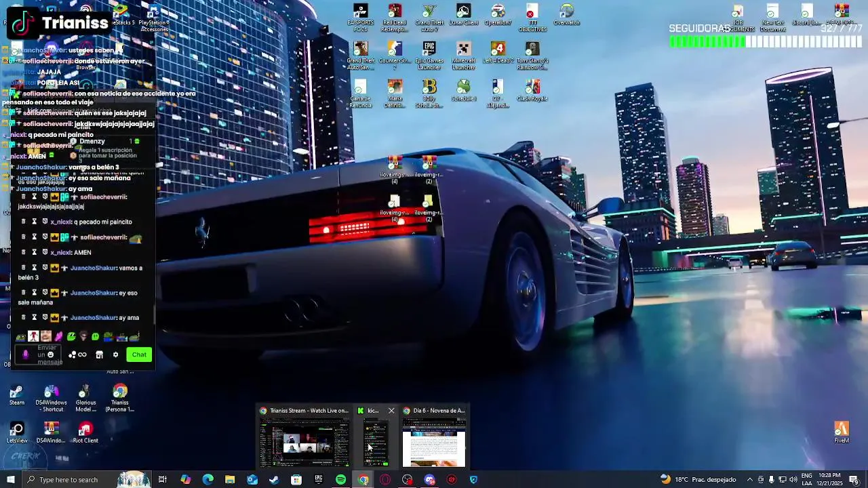Open the Kick shop icon in chat
The image size is (868, 488).
click(x=99, y=354)
